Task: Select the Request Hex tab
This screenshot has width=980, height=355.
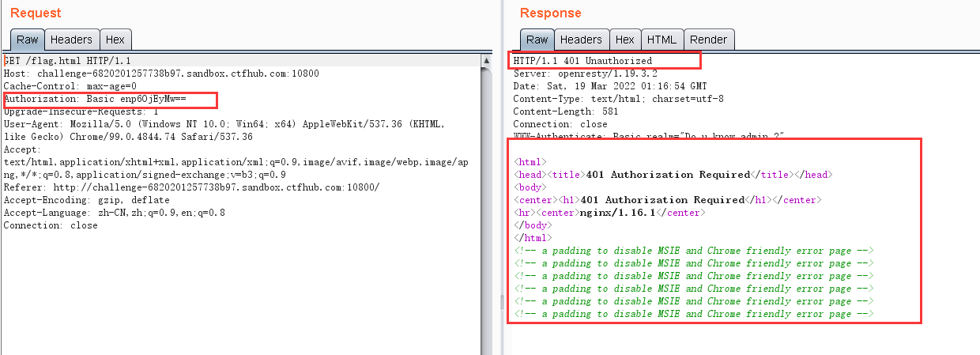Action: (115, 40)
